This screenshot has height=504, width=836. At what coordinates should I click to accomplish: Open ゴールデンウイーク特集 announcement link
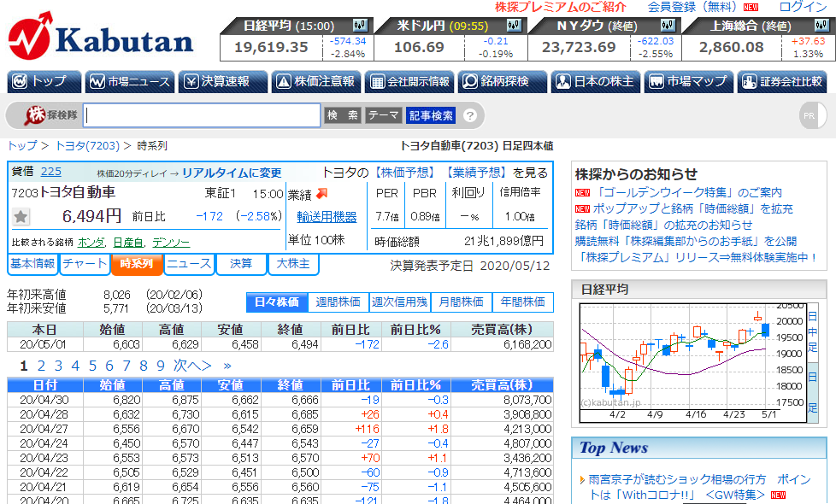(x=687, y=192)
